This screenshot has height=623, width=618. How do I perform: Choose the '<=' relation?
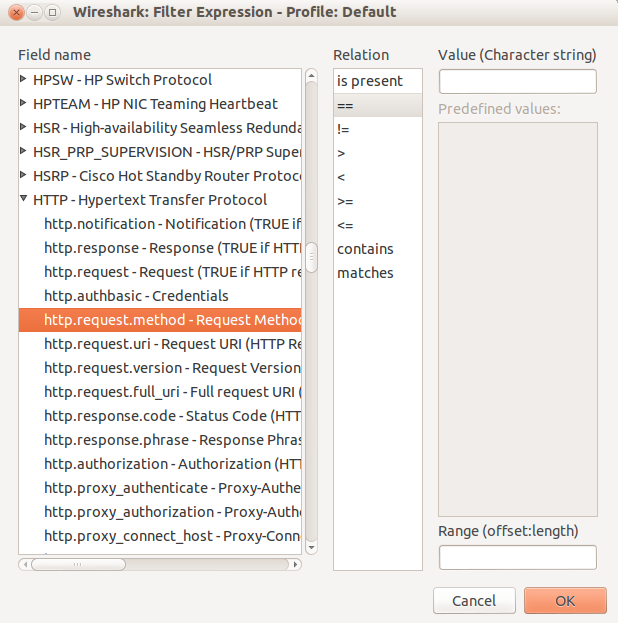pyautogui.click(x=378, y=225)
